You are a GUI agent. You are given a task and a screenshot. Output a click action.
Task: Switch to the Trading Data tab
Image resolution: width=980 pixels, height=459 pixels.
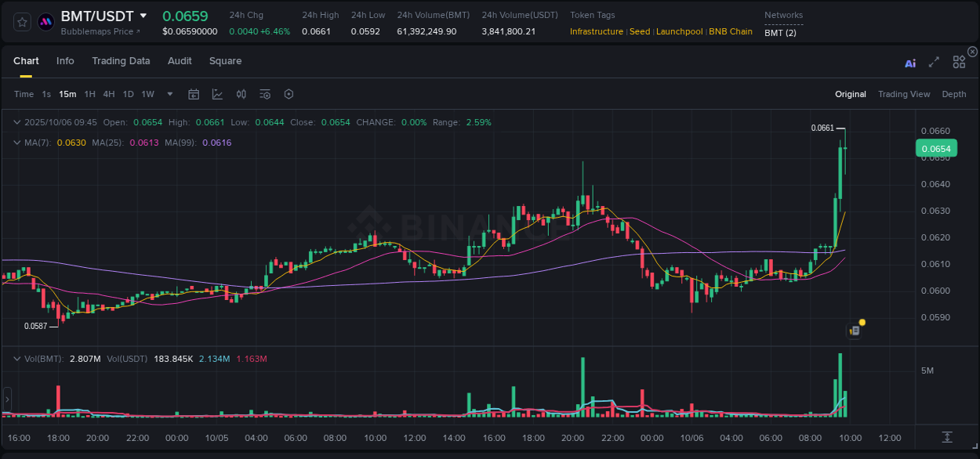[121, 61]
